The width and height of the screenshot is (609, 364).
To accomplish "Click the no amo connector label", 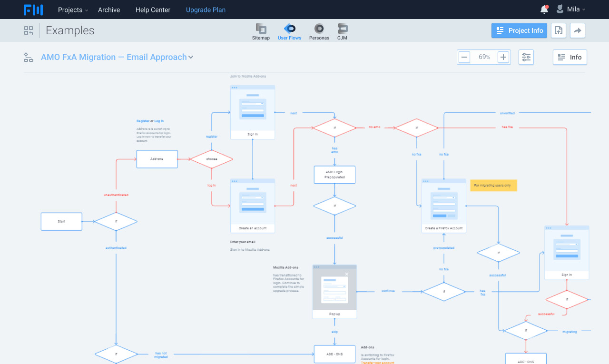I will (374, 127).
